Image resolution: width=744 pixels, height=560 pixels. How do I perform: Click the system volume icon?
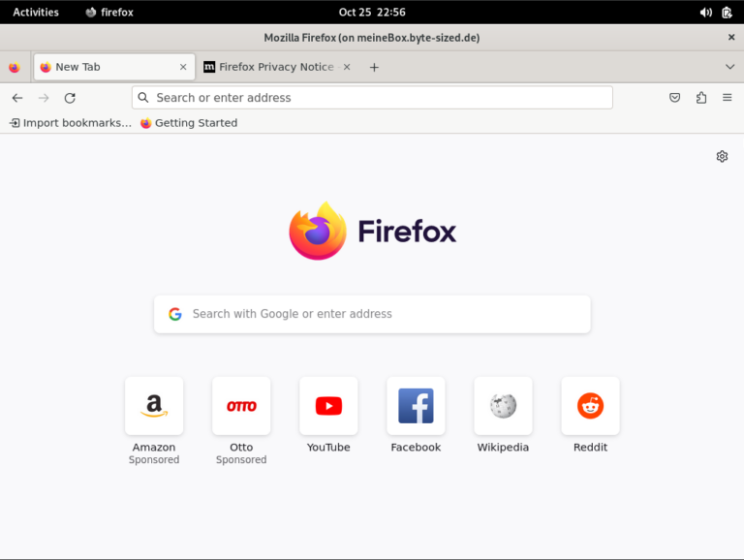pos(705,13)
